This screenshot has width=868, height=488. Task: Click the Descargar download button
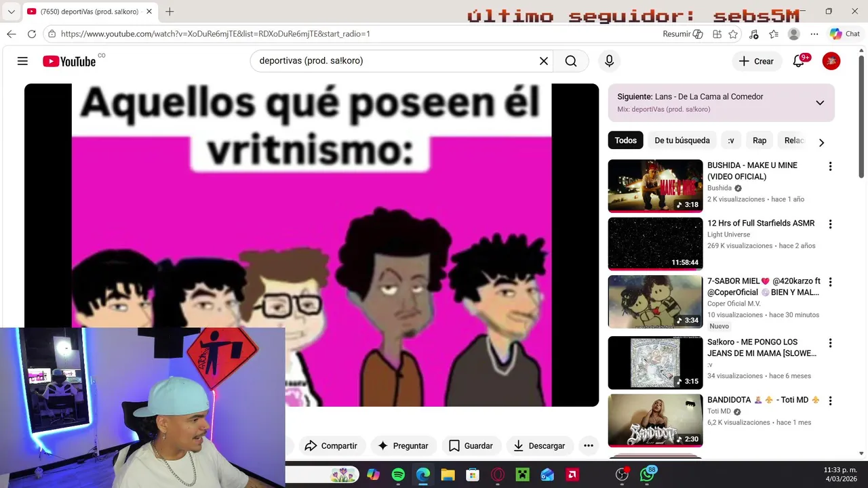tap(540, 445)
